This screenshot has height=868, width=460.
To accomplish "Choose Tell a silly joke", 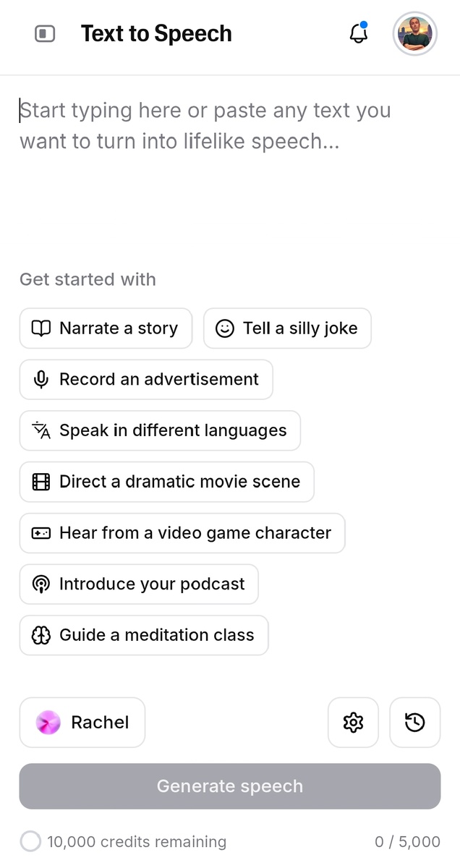I will tap(287, 328).
